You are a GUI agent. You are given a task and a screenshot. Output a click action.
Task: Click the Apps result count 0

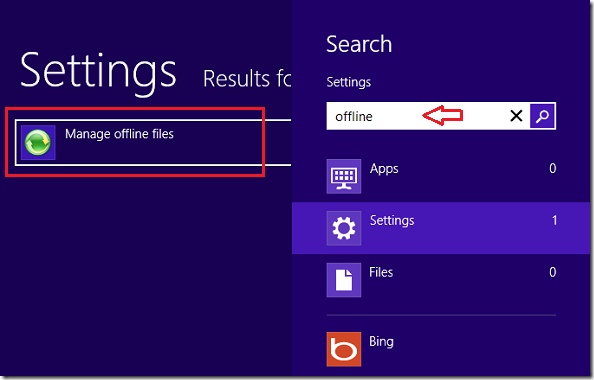(x=553, y=168)
